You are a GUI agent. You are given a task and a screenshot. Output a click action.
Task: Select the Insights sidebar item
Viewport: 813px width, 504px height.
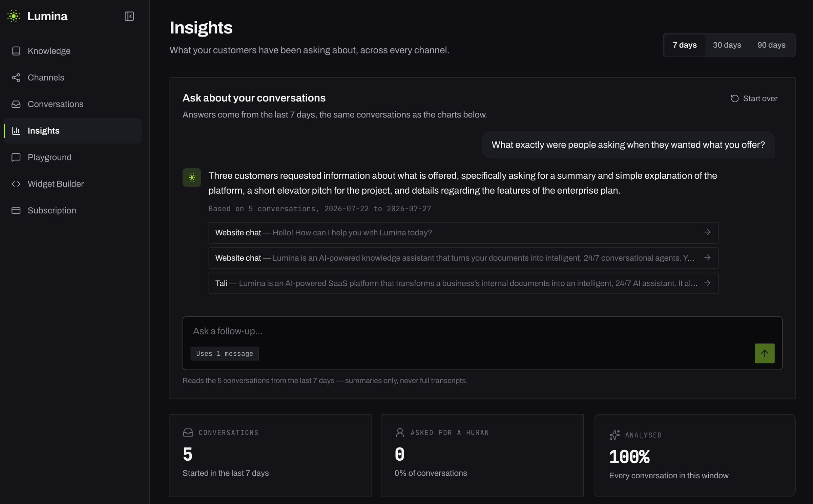(x=72, y=131)
